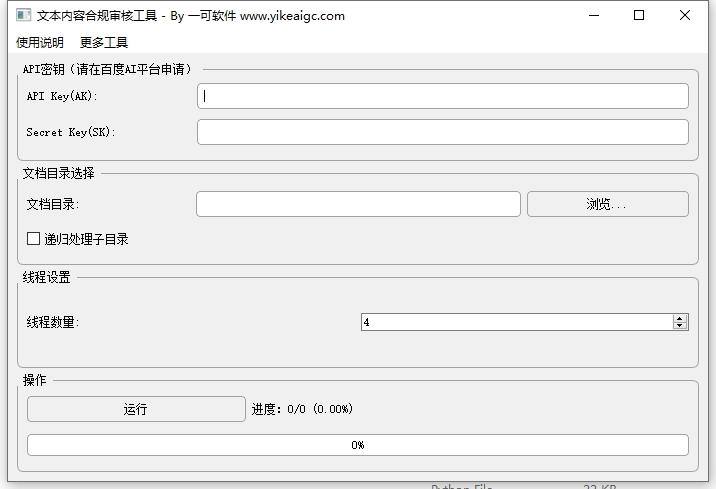Click inside the 线程数量 number field
This screenshot has width=716, height=489.
coord(515,322)
